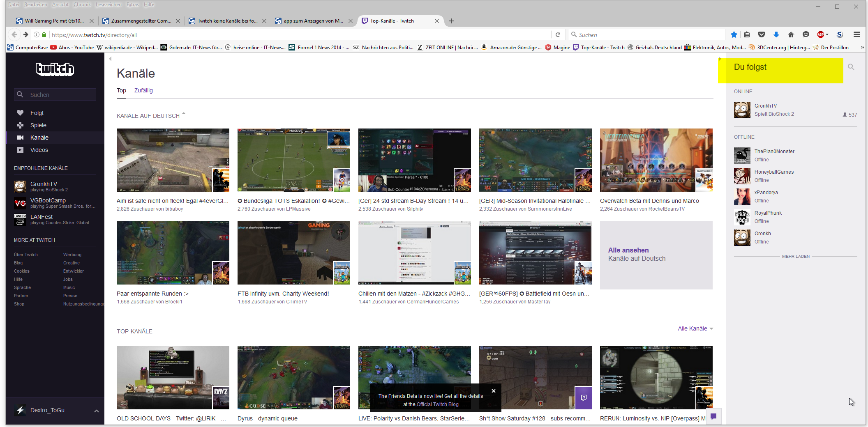This screenshot has height=427, width=868.
Task: Click the camera icon beside Kanäle
Action: pyautogui.click(x=20, y=138)
